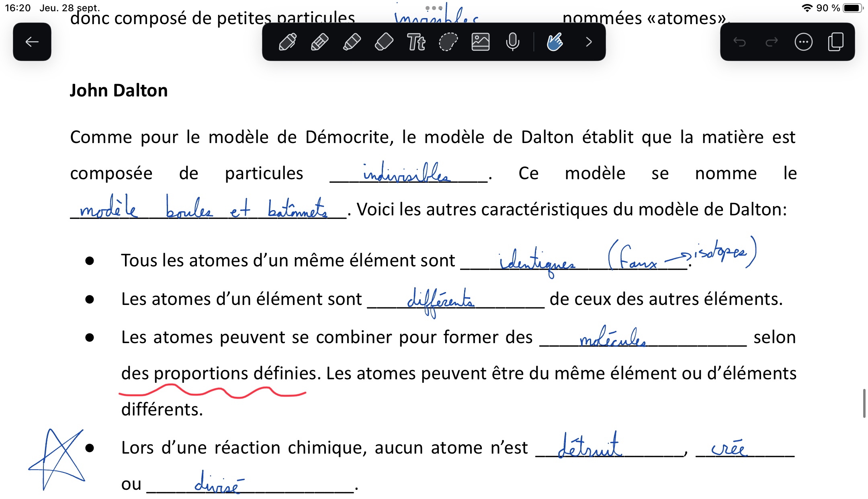Redo the undone action
Image resolution: width=868 pixels, height=499 pixels.
[x=772, y=42]
